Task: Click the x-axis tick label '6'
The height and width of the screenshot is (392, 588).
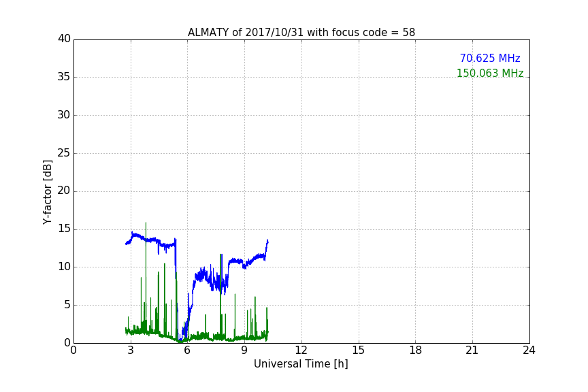Action: [x=187, y=350]
